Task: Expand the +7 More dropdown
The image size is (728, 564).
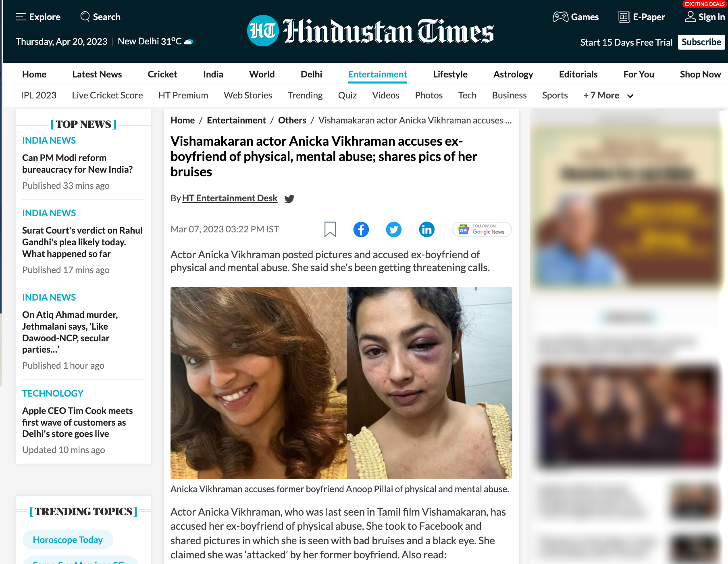Action: click(608, 96)
